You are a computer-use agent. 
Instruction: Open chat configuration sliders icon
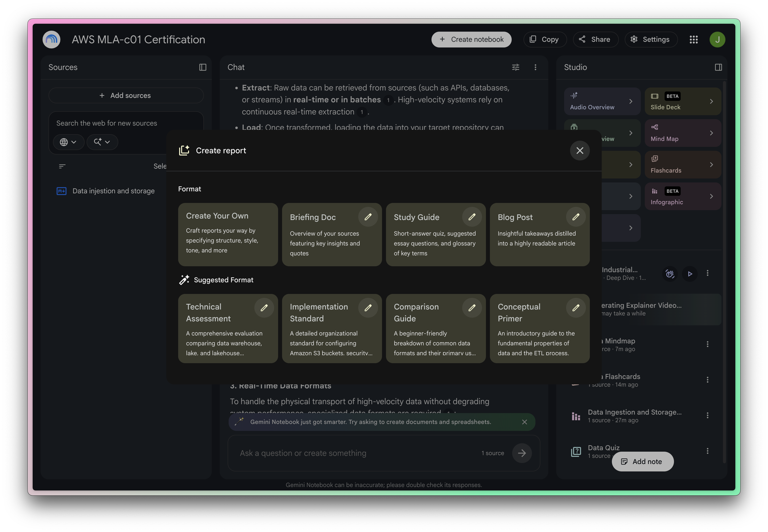(515, 67)
